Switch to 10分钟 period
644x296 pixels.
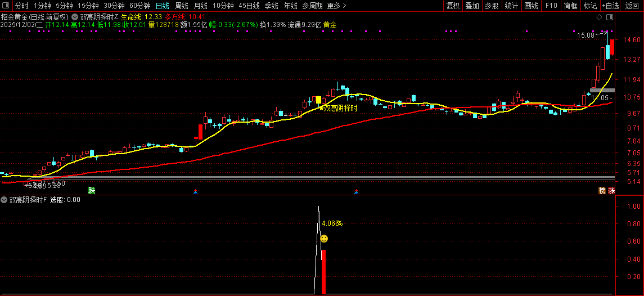223,6
